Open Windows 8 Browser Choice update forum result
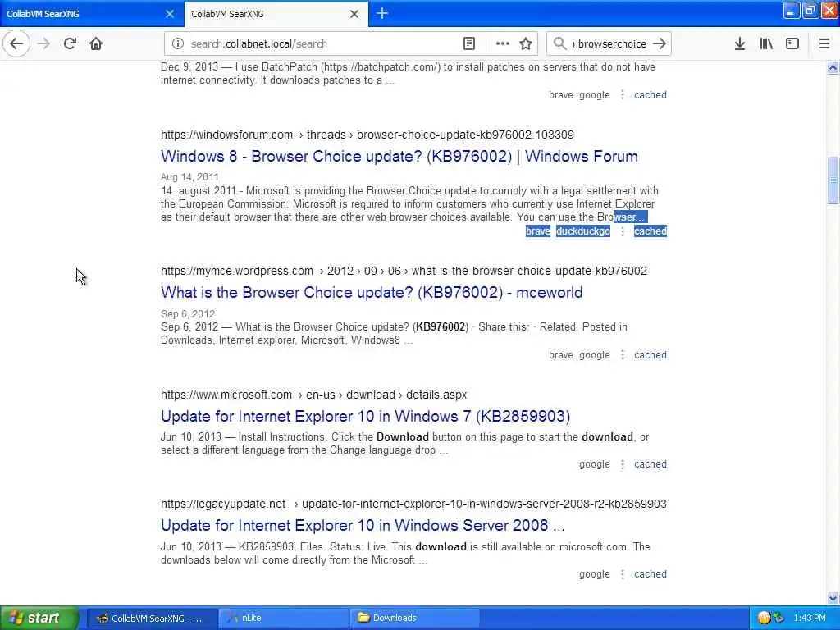The height and width of the screenshot is (630, 840). click(399, 157)
